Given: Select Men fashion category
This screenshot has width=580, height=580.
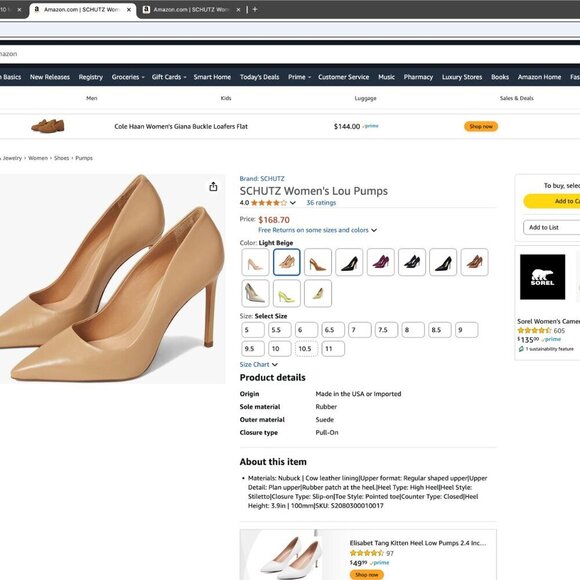Looking at the screenshot, I should [x=92, y=98].
